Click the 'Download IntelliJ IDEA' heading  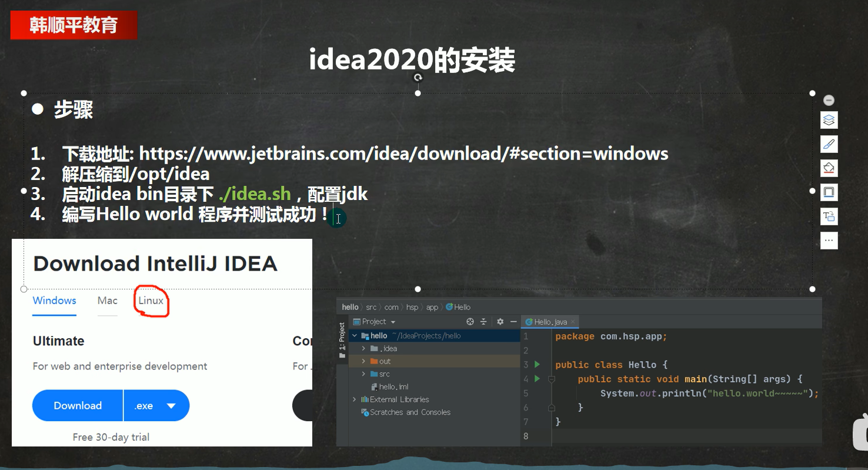tap(155, 264)
